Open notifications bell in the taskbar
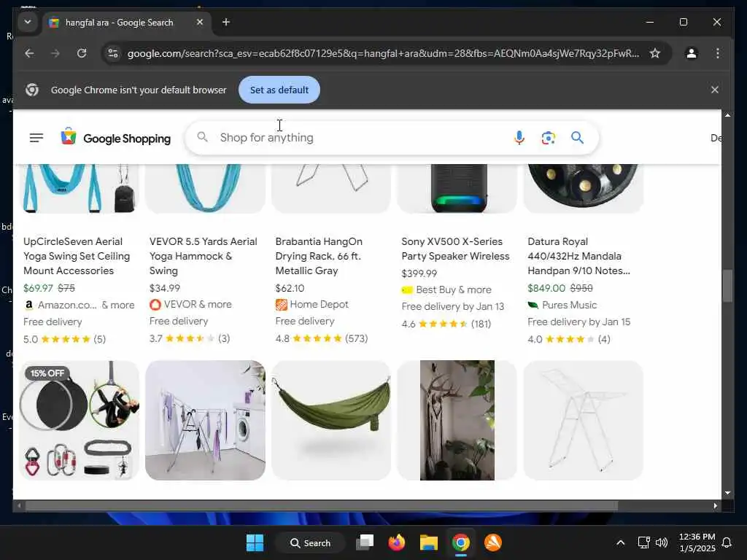Screen dimensions: 747x560 pos(727,542)
